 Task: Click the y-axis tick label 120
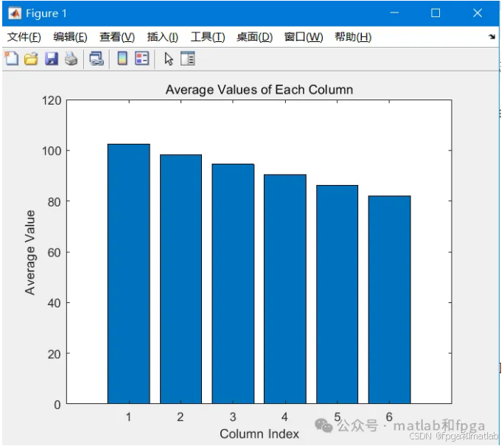coord(52,101)
